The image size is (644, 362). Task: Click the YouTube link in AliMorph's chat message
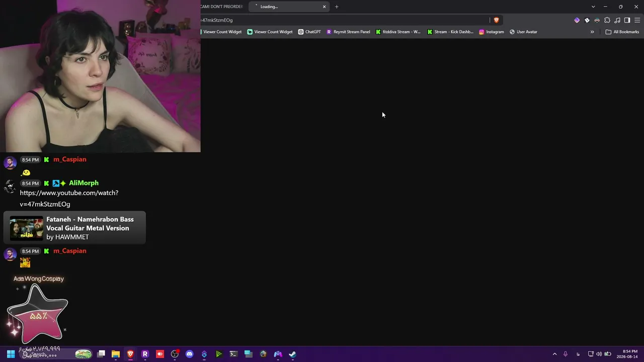coord(69,199)
